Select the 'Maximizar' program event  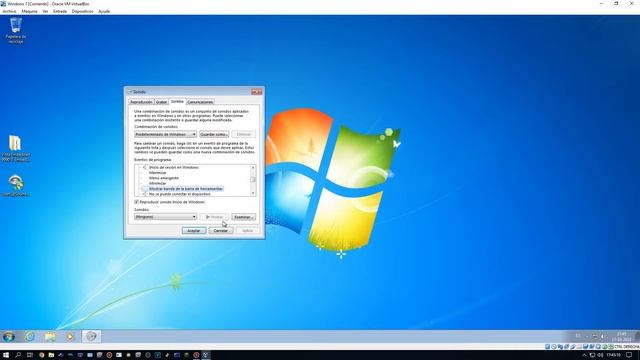click(x=158, y=173)
